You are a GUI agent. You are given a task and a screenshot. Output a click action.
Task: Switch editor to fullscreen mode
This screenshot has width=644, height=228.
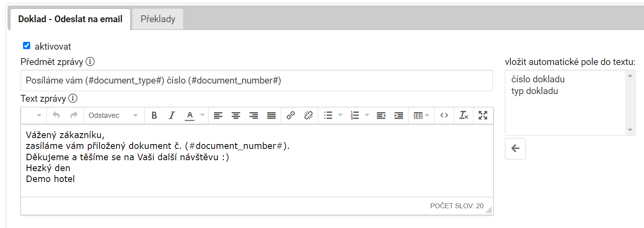point(483,115)
